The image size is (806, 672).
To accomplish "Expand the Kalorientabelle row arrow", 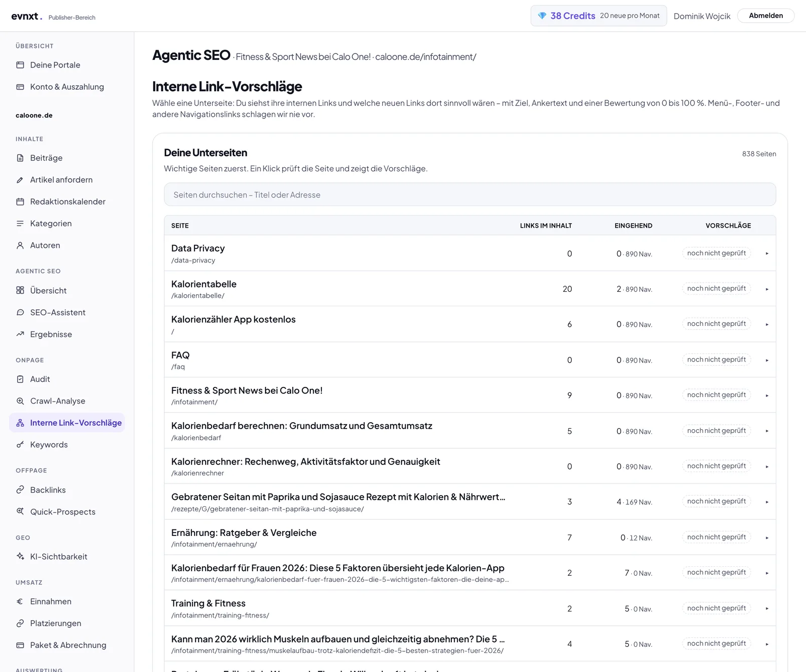I will (767, 289).
